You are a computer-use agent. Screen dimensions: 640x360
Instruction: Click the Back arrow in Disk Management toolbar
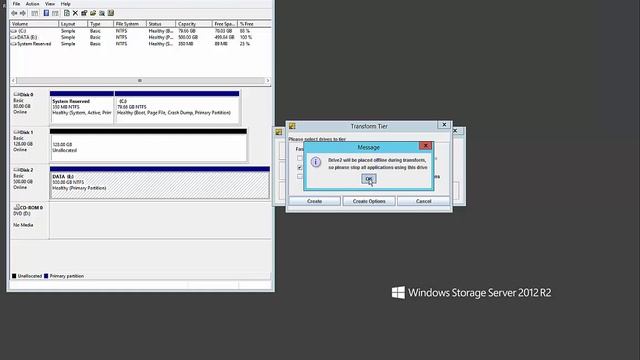point(14,13)
